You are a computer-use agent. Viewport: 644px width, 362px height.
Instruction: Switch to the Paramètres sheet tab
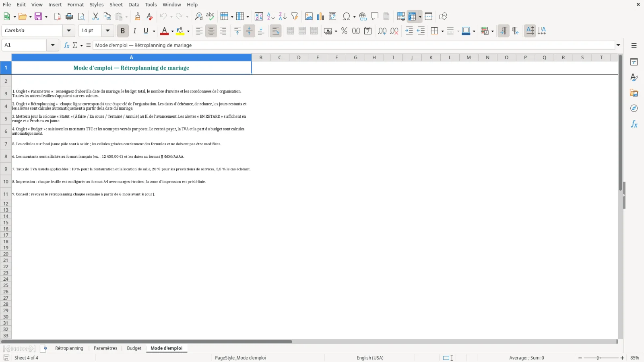click(105, 348)
